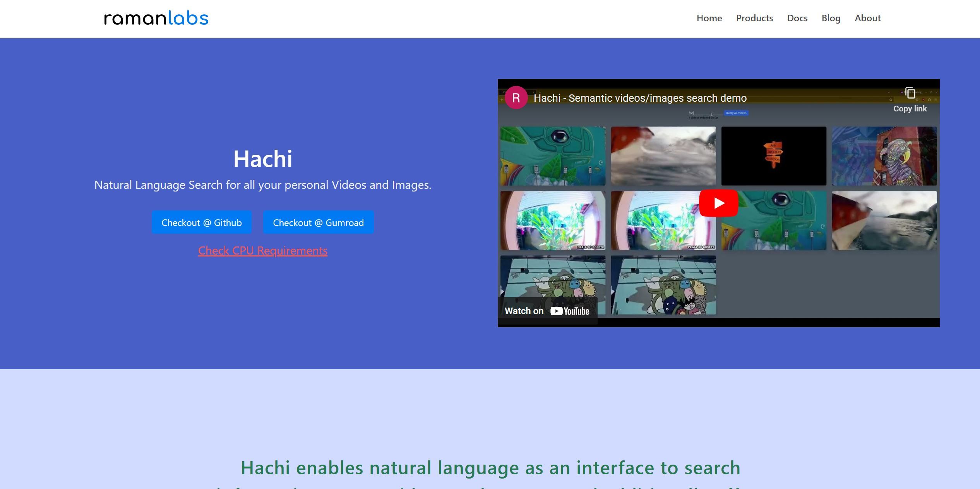Click the Raman Labs logo in header
The image size is (980, 489).
[156, 17]
